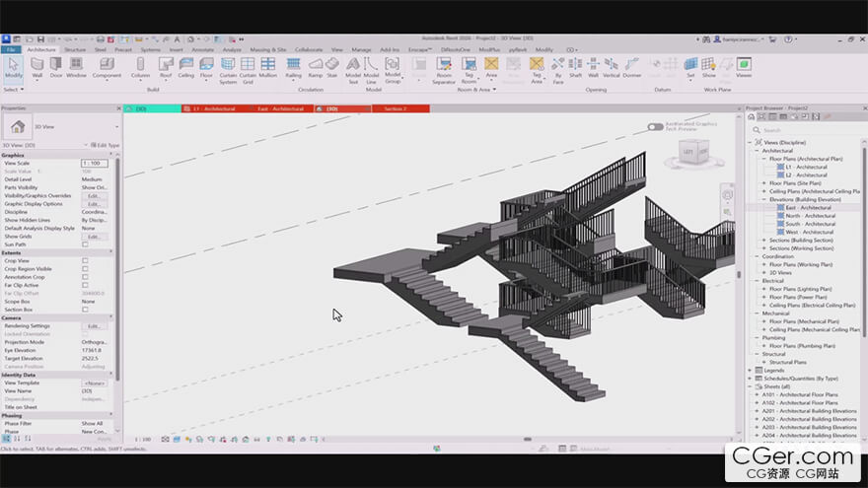This screenshot has height=488, width=868.
Task: Switch to the Annotate ribbon tab
Action: point(202,50)
